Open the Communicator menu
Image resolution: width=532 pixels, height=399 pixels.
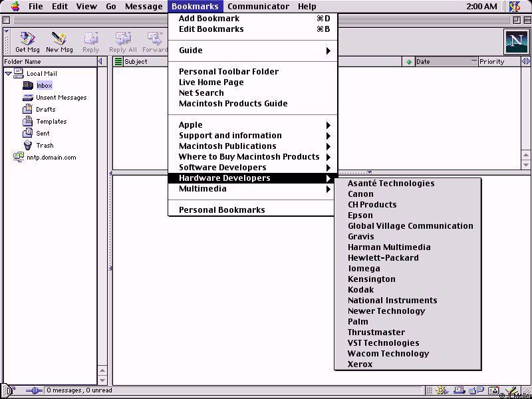point(258,7)
